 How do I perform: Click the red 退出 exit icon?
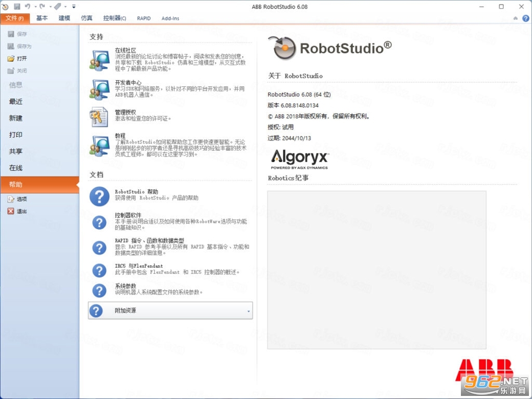[x=11, y=211]
